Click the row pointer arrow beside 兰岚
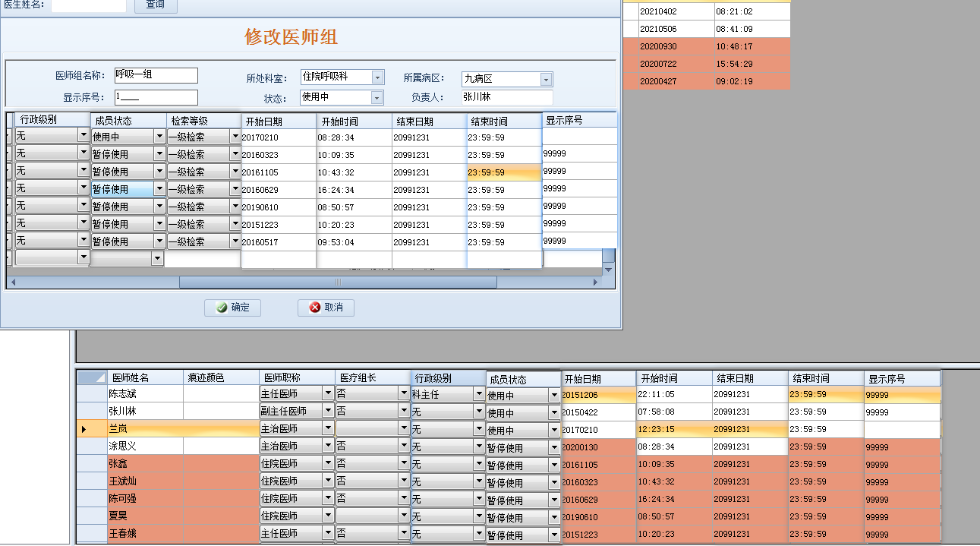The height and width of the screenshot is (546, 980). (84, 429)
